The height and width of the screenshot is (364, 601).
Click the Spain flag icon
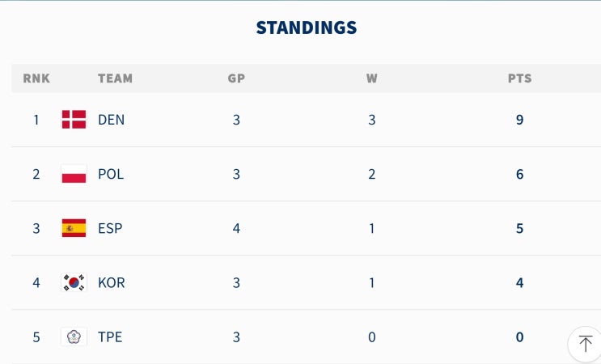tap(74, 228)
